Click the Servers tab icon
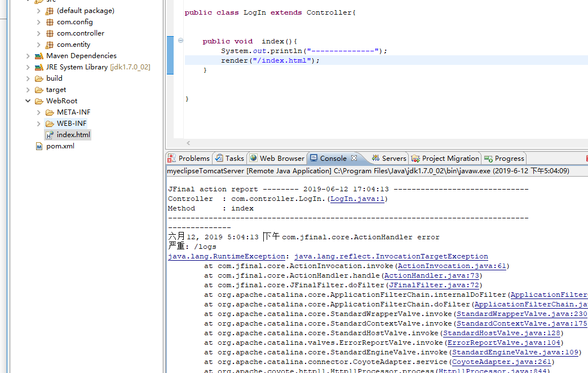 (x=375, y=158)
